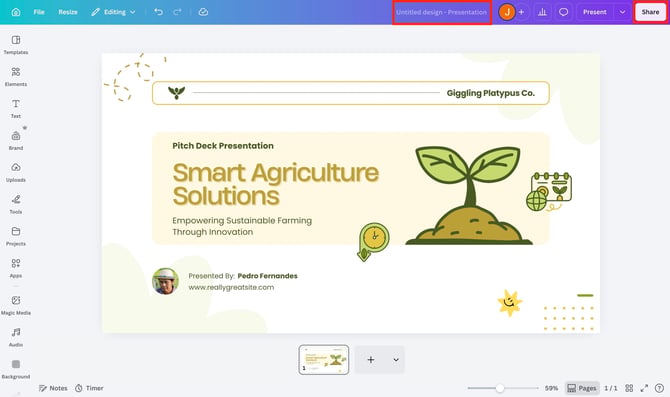This screenshot has height=397, width=670.
Task: Expand the Editing mode dropdown
Action: tap(113, 12)
